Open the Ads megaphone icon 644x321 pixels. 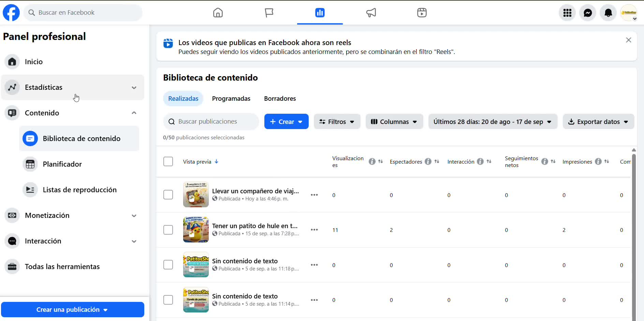pos(371,13)
